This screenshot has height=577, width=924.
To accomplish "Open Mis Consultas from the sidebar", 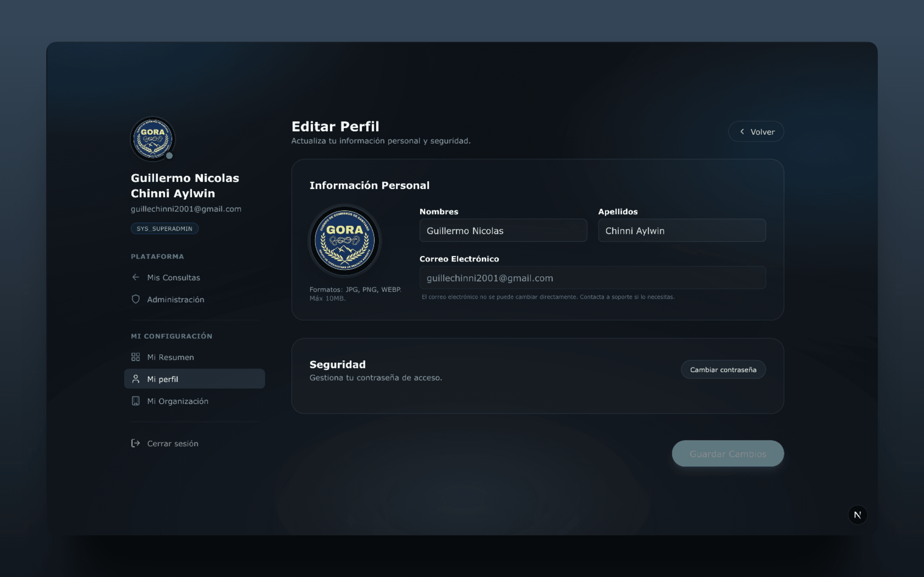I will (174, 277).
